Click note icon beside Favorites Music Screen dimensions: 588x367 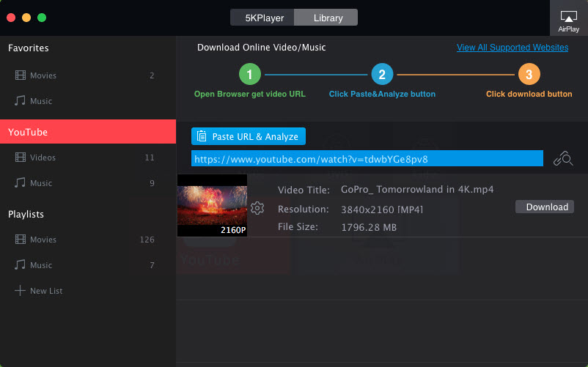(x=20, y=101)
